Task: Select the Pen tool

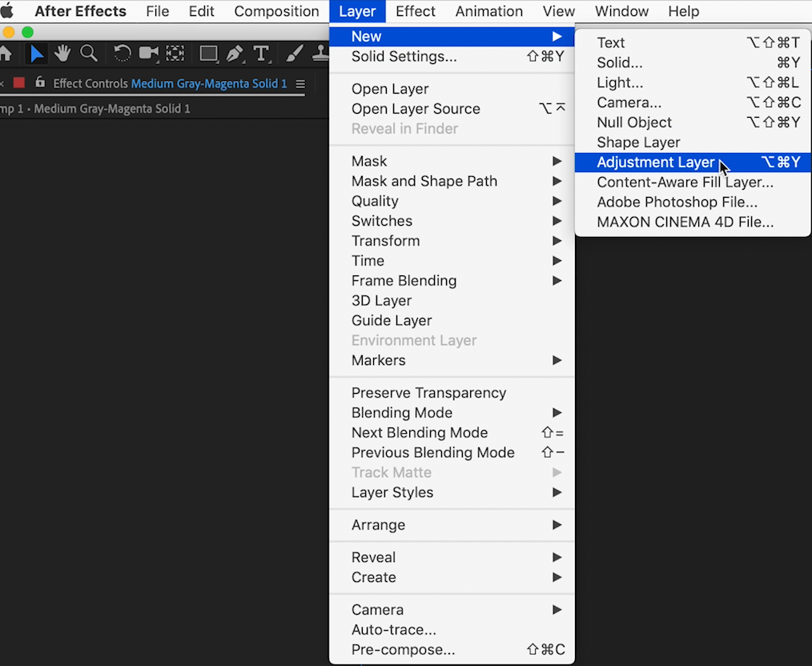Action: pyautogui.click(x=235, y=54)
